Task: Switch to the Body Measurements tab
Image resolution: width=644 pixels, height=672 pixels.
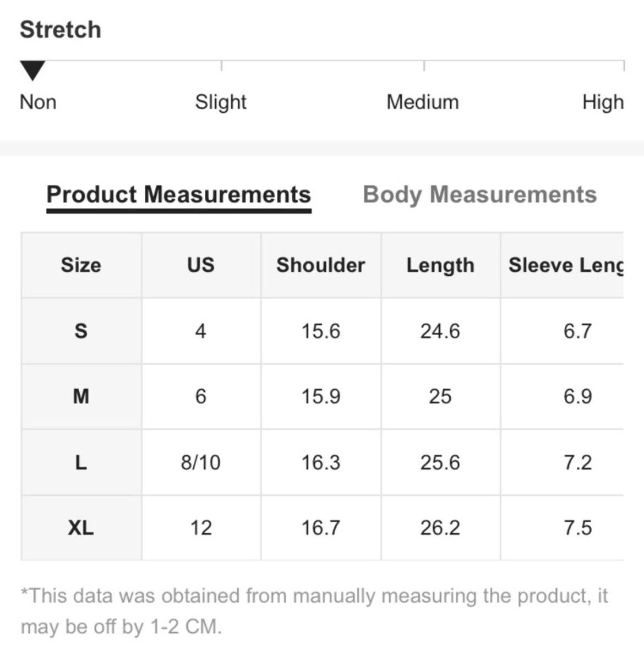Action: coord(479,195)
